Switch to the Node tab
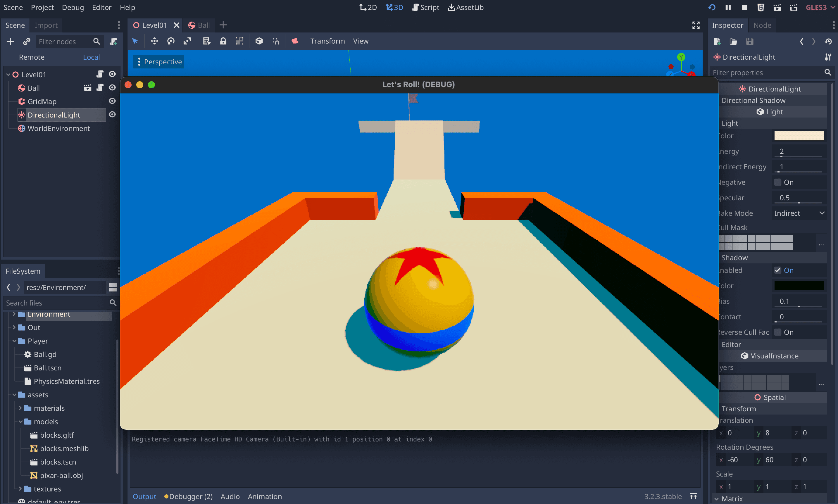Screen dimensions: 838x504 [762, 25]
